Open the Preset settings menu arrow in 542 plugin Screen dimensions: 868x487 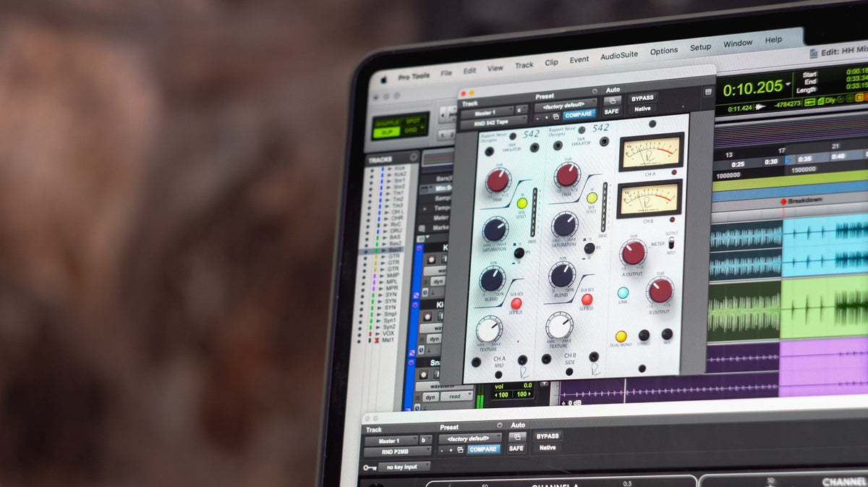pyautogui.click(x=595, y=92)
